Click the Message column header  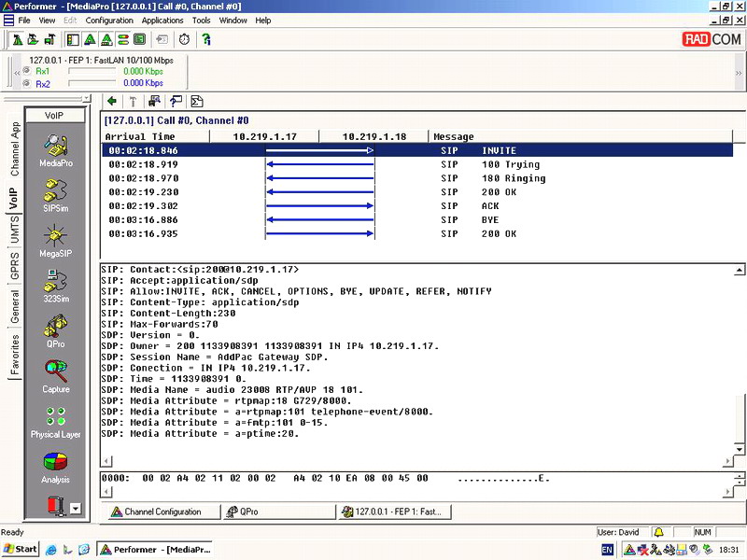[x=581, y=136]
